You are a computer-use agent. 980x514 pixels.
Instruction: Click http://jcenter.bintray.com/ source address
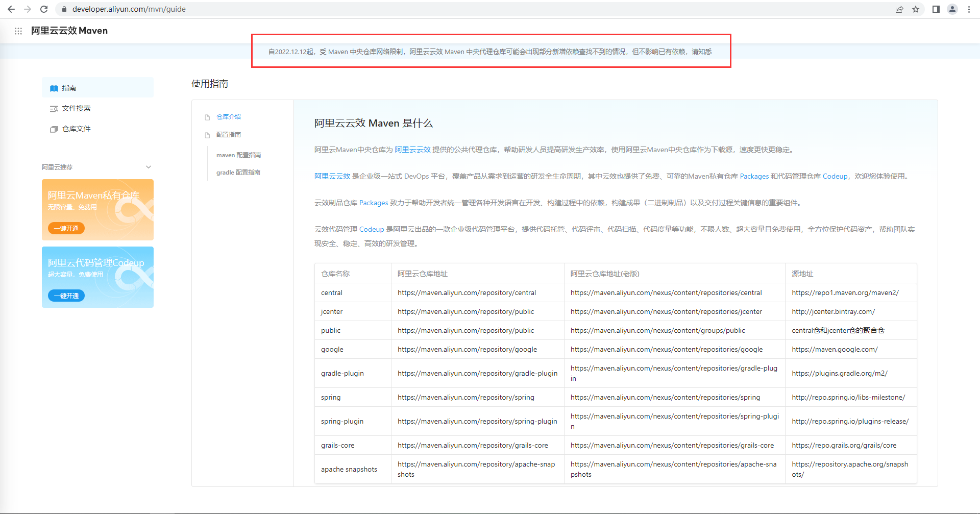[833, 311]
